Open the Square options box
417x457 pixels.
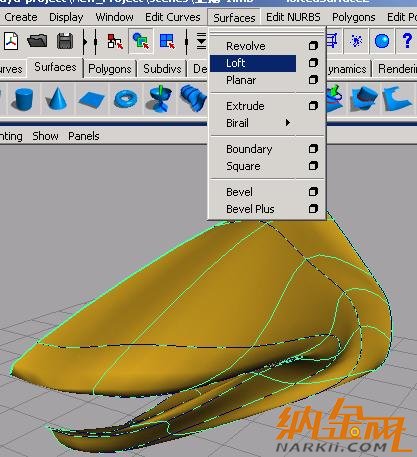point(313,166)
